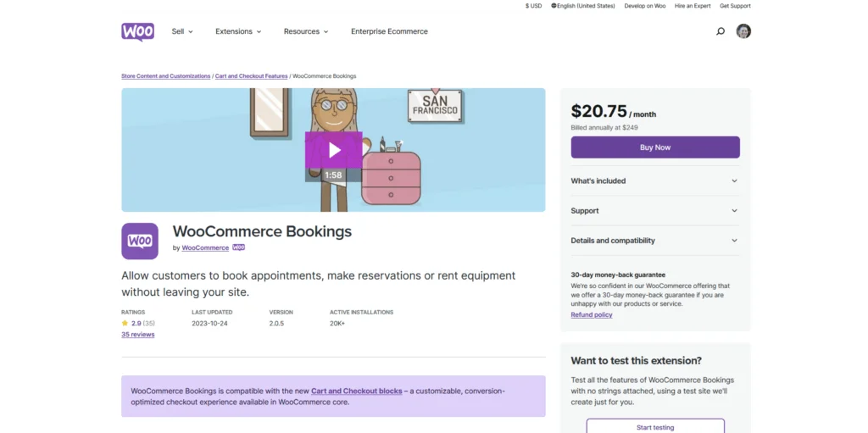Viewport: 868px width, 433px height.
Task: Open the Refund policy link
Action: [591, 314]
